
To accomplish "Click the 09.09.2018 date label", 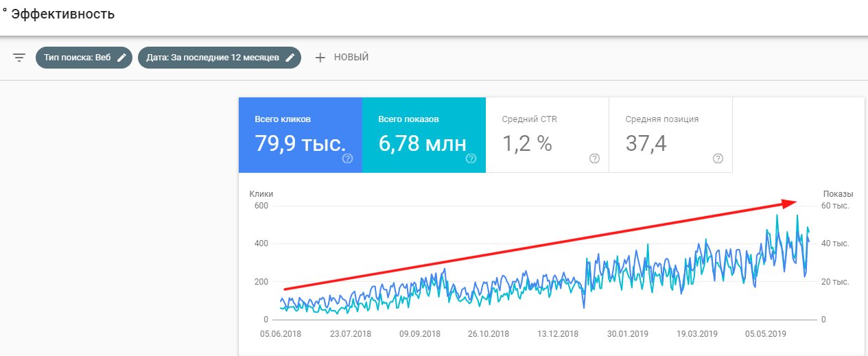I will 420,334.
